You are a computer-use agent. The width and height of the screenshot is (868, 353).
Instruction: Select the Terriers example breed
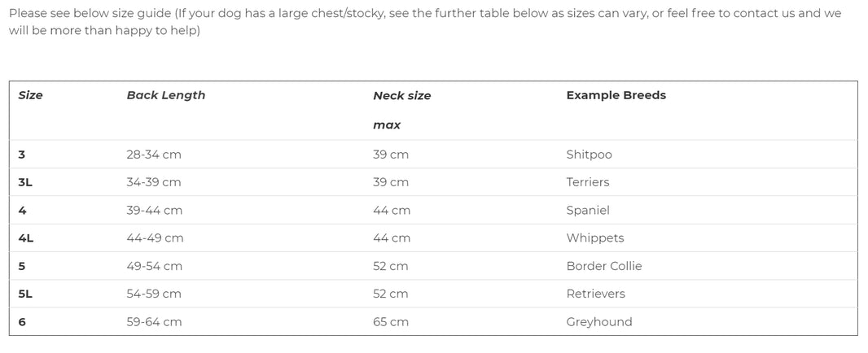tap(587, 182)
